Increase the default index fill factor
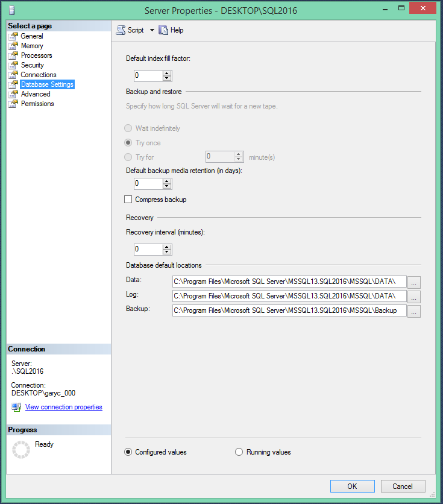 pos(166,74)
